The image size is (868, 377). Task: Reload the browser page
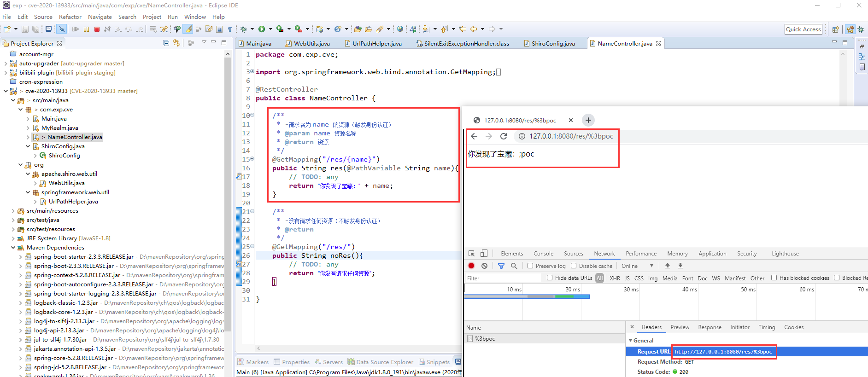pos(504,136)
